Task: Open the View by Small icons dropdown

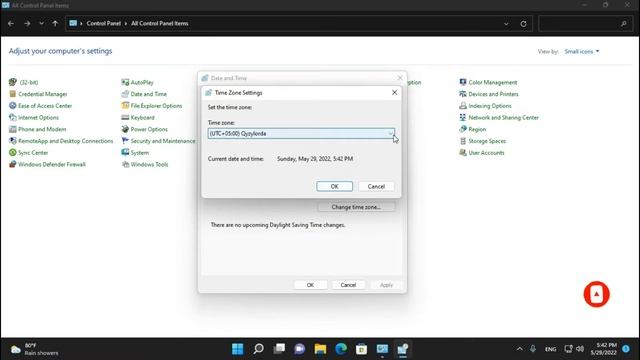Action: (582, 51)
